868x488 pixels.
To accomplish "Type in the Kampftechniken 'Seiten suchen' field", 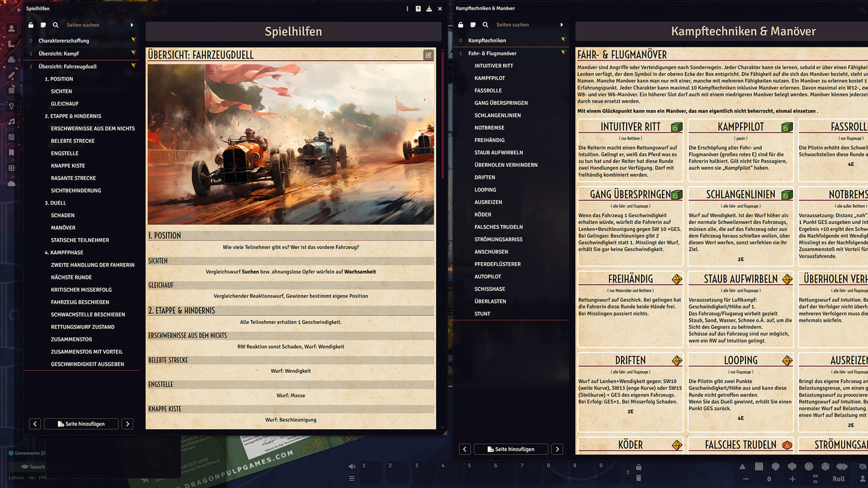I will (x=523, y=25).
